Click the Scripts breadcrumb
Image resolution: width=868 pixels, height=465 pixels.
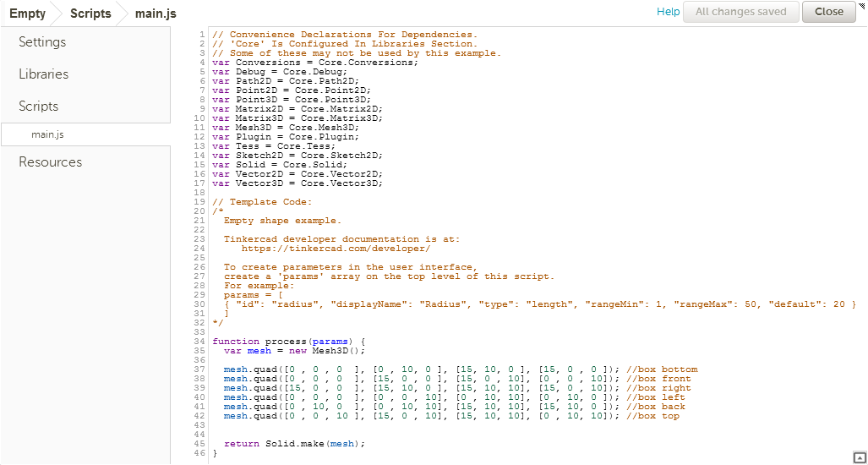pyautogui.click(x=90, y=14)
